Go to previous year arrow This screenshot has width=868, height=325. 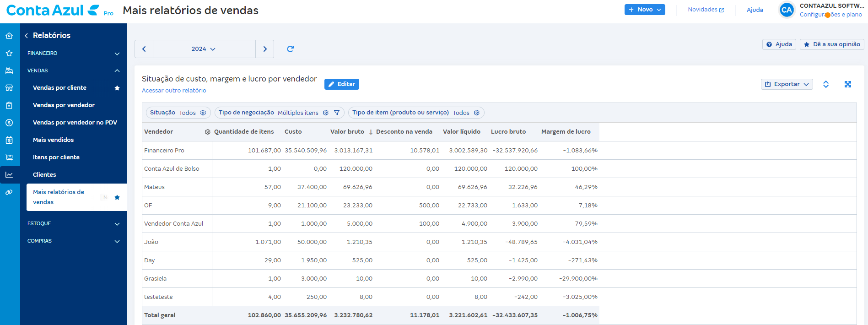pos(144,49)
